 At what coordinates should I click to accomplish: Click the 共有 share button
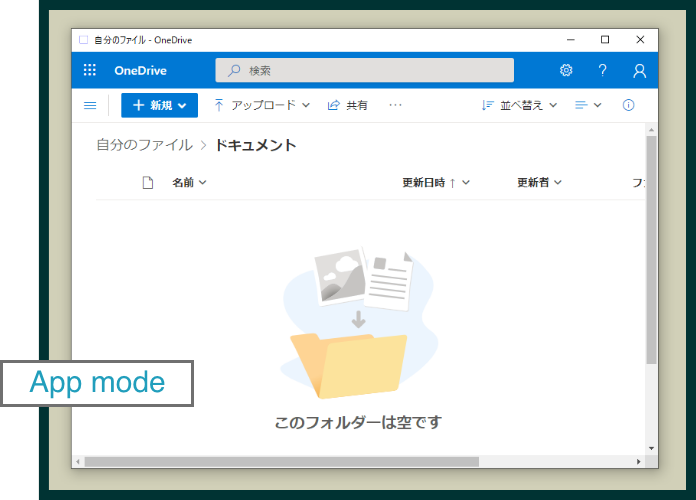(347, 105)
